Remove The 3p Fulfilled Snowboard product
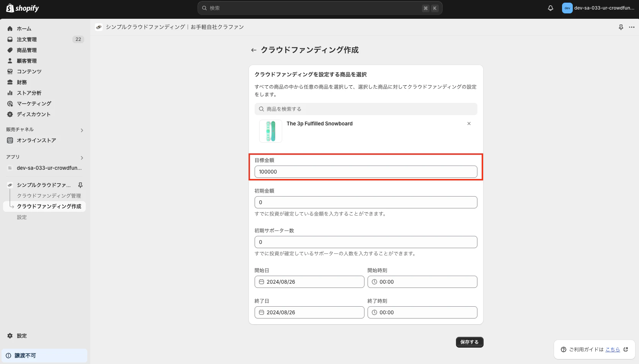Image resolution: width=639 pixels, height=364 pixels. tap(469, 123)
